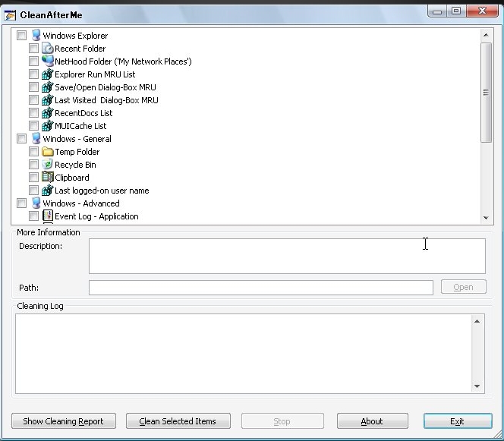The height and width of the screenshot is (441, 504).
Task: Click the Last logged-on user name icon
Action: [x=48, y=191]
